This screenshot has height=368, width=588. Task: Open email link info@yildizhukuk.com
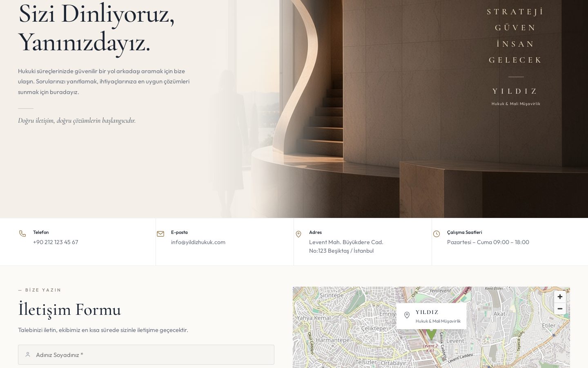click(x=198, y=242)
